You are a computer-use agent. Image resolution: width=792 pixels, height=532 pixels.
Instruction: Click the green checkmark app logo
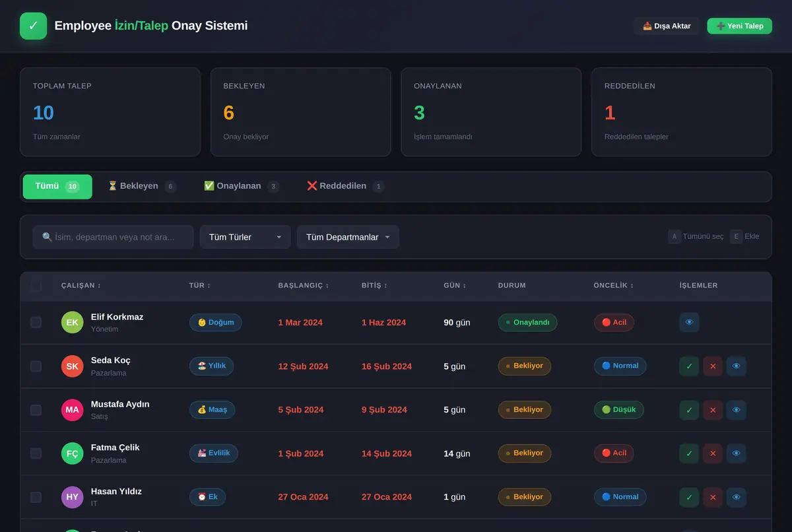click(x=34, y=26)
